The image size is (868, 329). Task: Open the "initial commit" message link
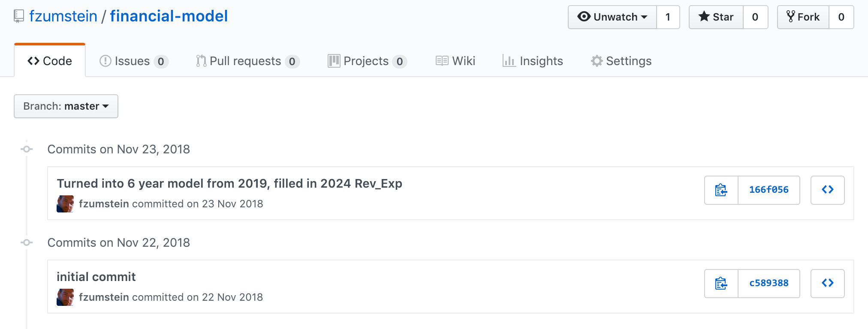[96, 277]
